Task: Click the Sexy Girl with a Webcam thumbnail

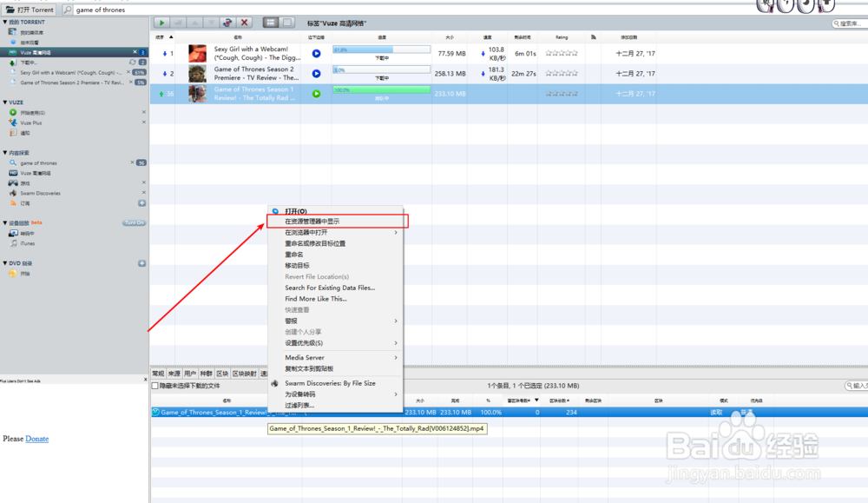Action: tap(197, 54)
